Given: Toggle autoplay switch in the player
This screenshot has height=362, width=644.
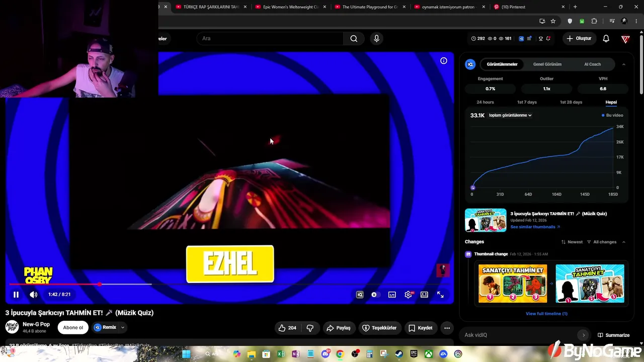Looking at the screenshot, I should [x=375, y=295].
